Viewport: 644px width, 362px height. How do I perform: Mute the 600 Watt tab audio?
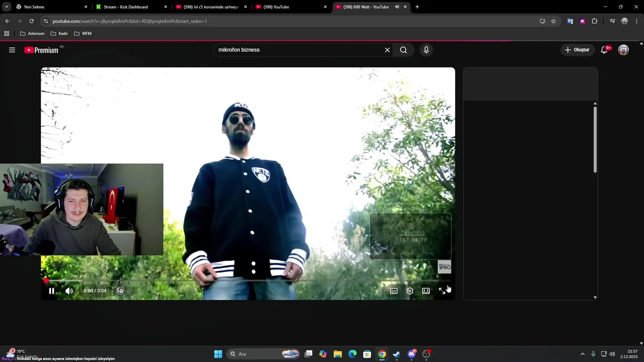coord(397,7)
